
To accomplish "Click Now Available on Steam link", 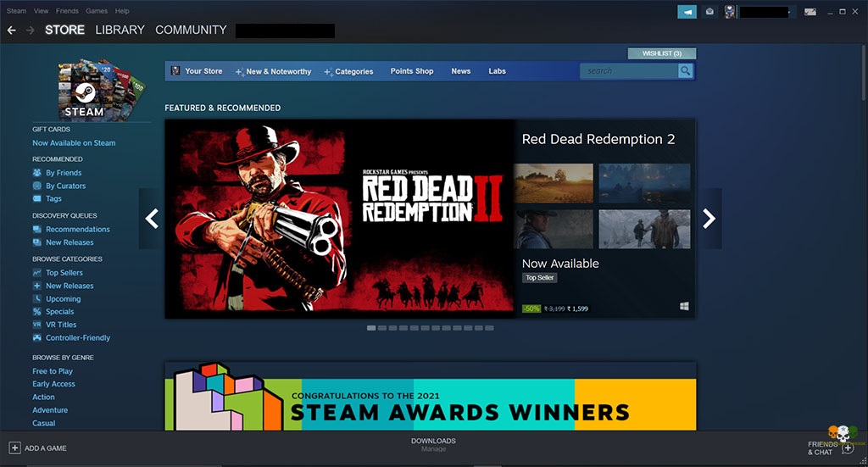I will tap(75, 142).
